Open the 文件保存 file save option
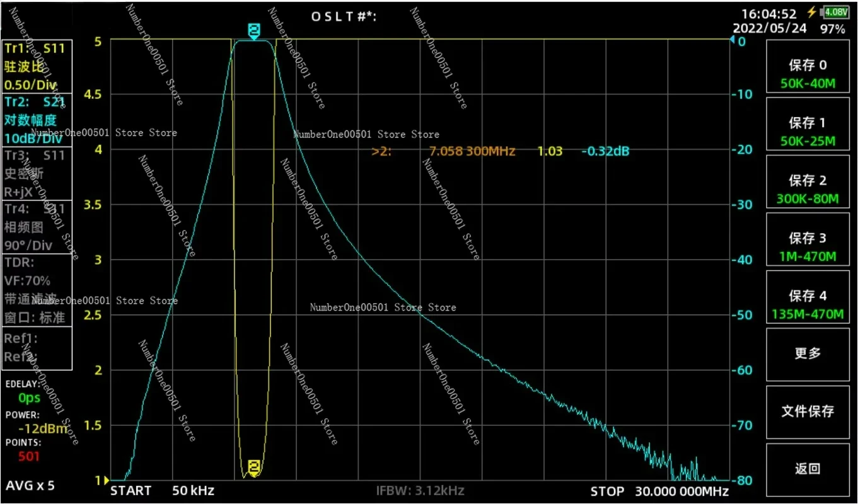Viewport: 858px width, 504px height. [x=808, y=411]
